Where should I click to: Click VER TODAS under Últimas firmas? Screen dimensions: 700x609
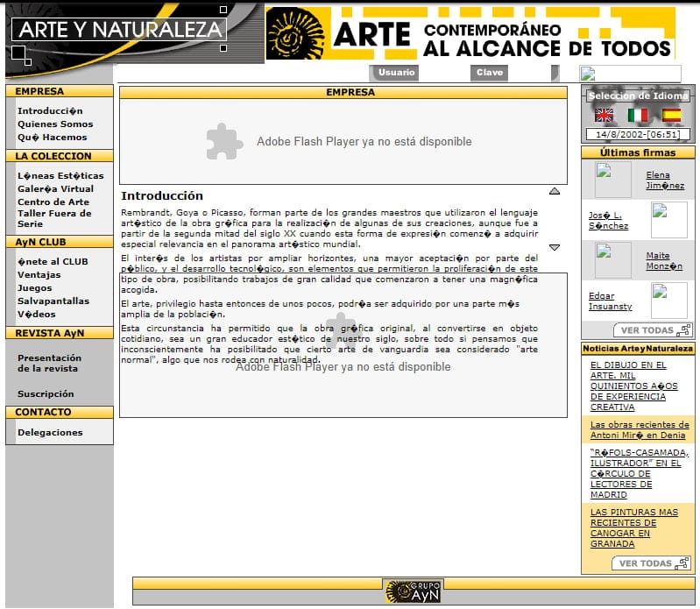654,330
